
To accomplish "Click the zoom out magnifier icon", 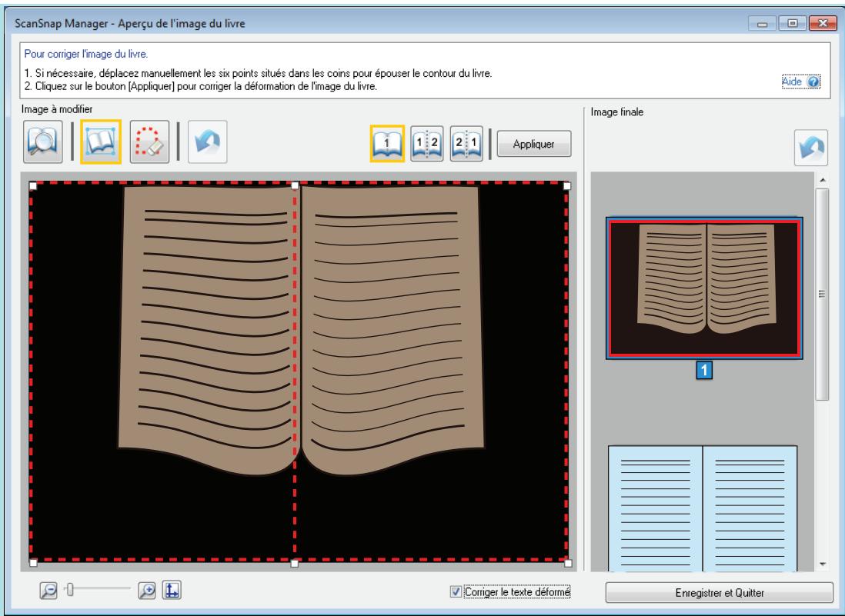I will pyautogui.click(x=48, y=590).
